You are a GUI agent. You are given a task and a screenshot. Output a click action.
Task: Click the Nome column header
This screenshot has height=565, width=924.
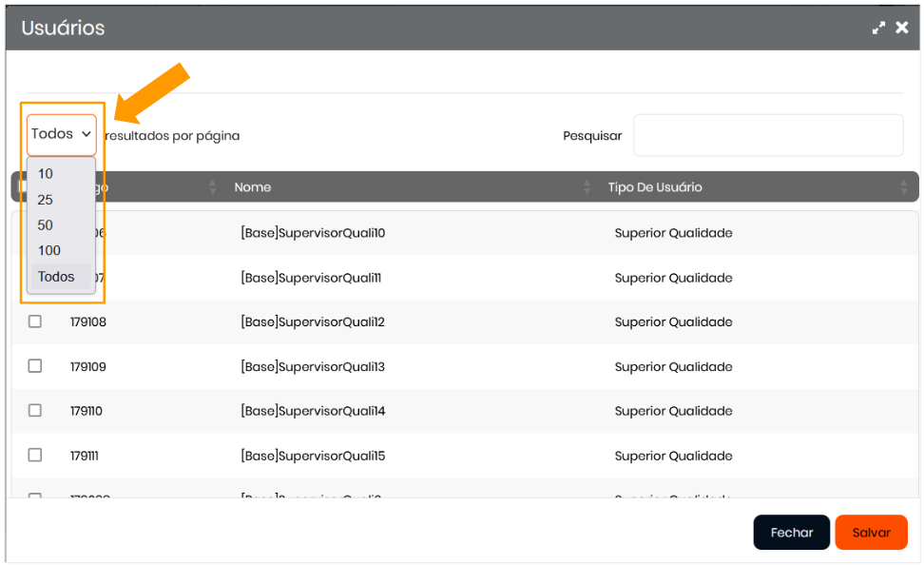coord(253,187)
